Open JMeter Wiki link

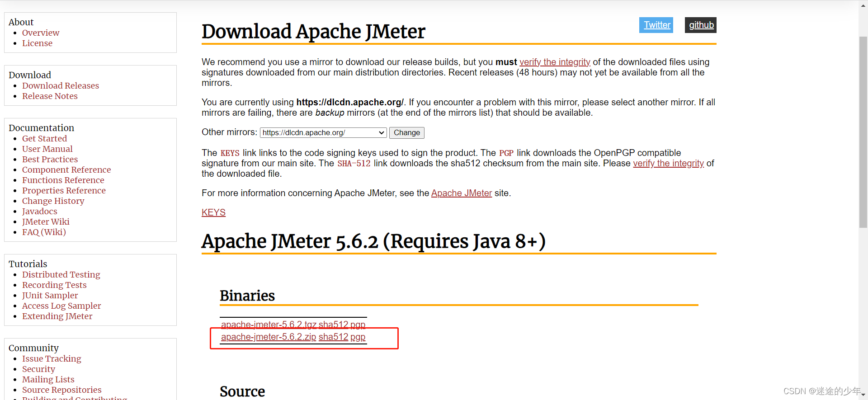point(46,221)
